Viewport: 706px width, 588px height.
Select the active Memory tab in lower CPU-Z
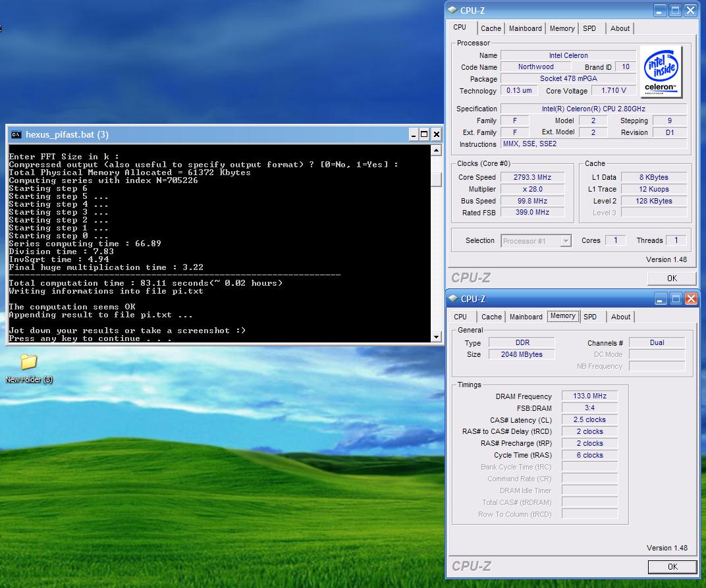(563, 315)
